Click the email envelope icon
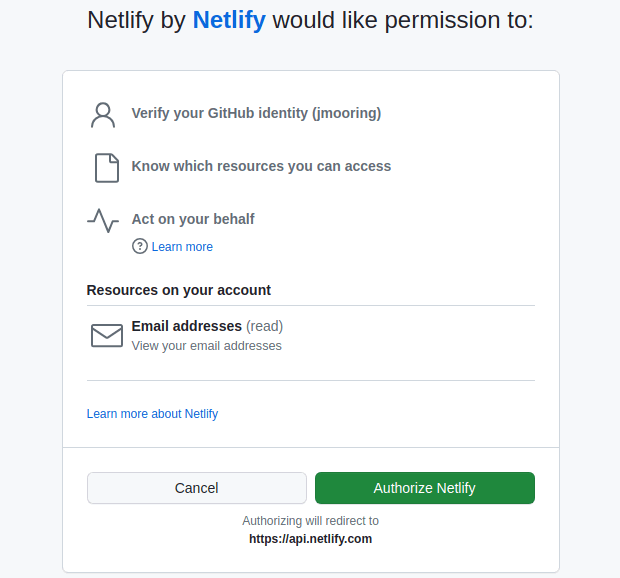This screenshot has width=620, height=578. pyautogui.click(x=106, y=335)
